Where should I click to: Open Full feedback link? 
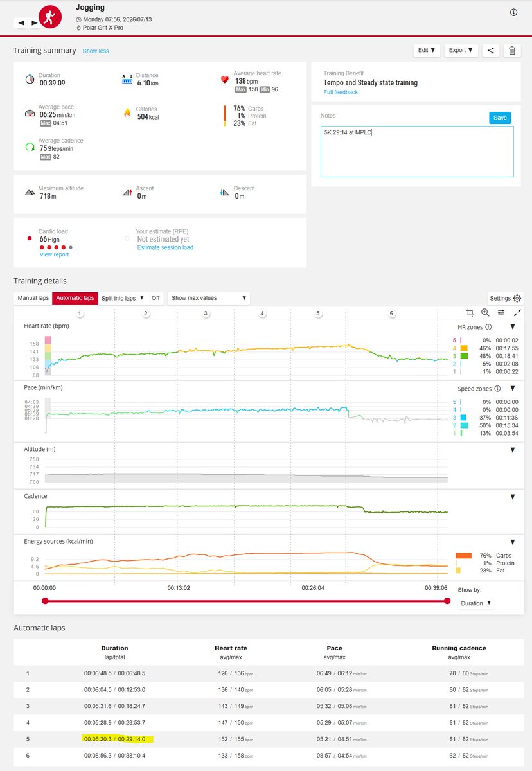(341, 93)
